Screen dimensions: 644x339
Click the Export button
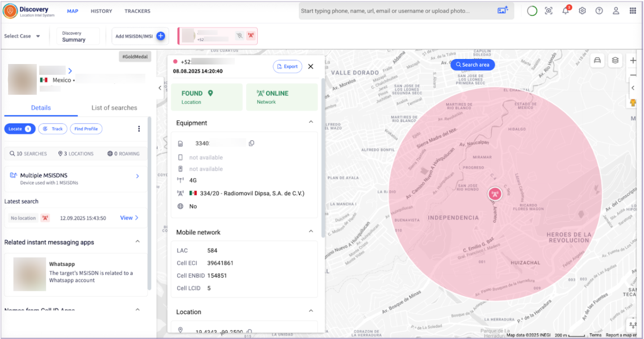(x=287, y=67)
